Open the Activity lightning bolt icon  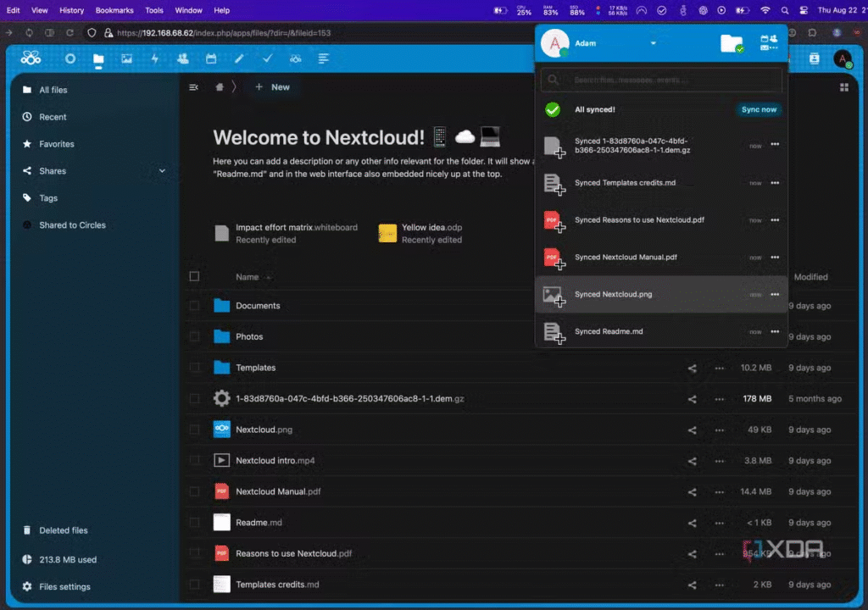154,58
